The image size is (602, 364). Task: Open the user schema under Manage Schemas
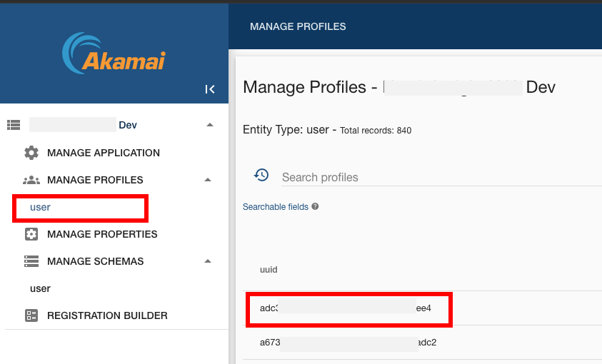[41, 288]
